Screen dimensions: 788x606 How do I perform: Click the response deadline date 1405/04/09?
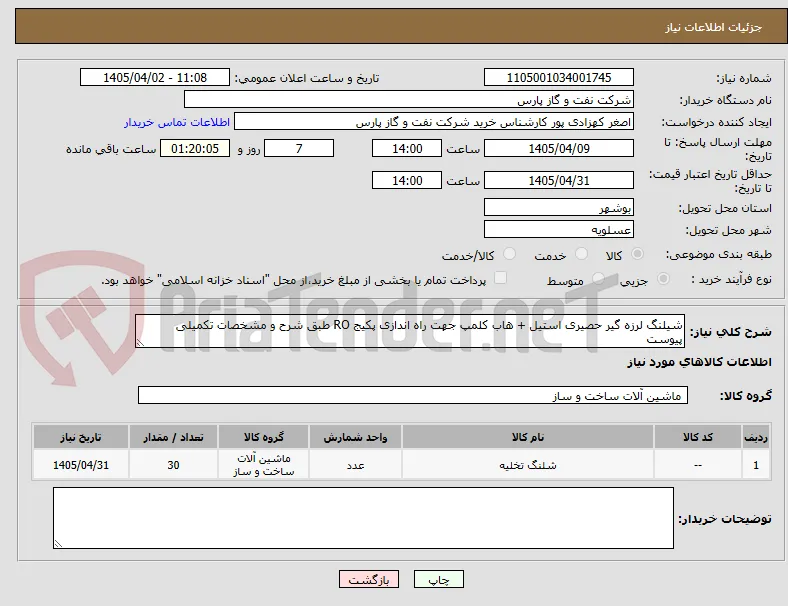[x=559, y=148]
